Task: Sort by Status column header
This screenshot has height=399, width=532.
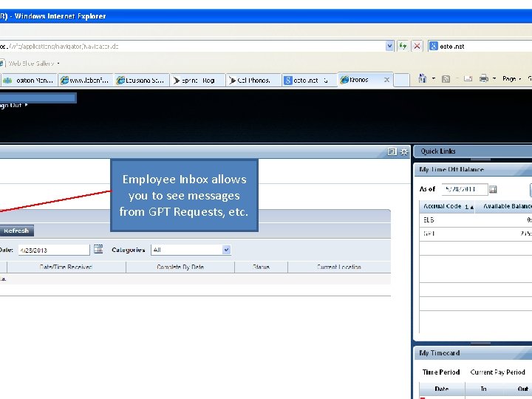Action: pyautogui.click(x=261, y=267)
